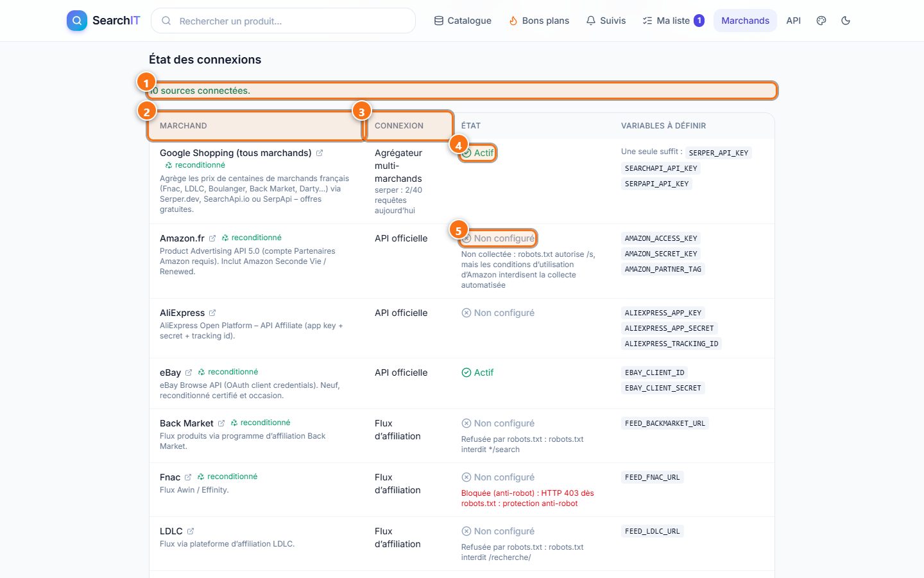Click the SearchIT brand name
924x578 pixels.
(116, 21)
